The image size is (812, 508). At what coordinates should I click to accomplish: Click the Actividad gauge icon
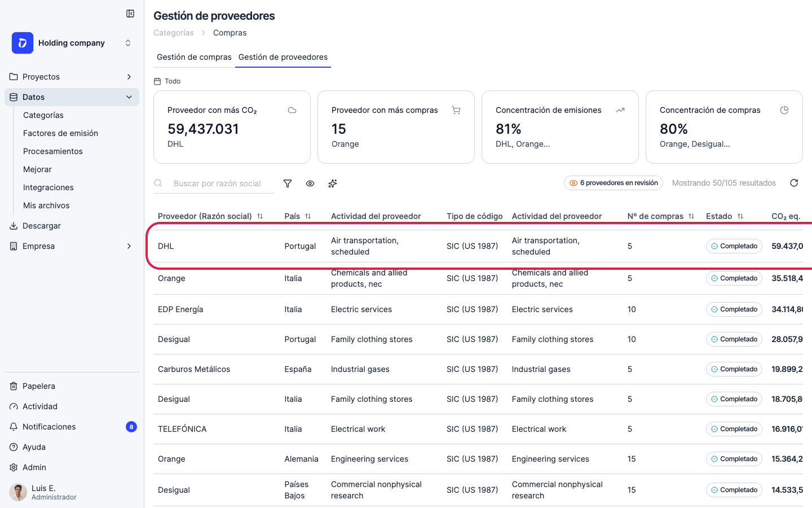(14, 406)
